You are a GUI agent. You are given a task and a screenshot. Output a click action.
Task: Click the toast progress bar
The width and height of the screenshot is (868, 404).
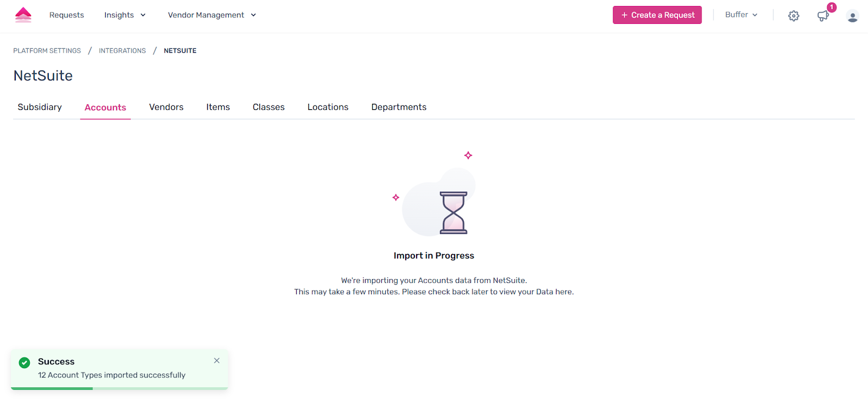pyautogui.click(x=119, y=388)
